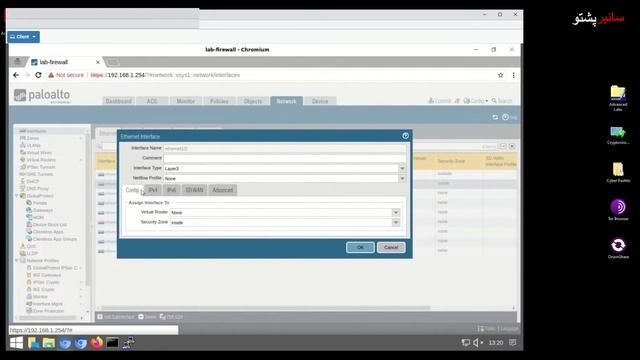Screen dimensions: 640x360
Task: Open the Client dropdown button
Action: pos(23,37)
